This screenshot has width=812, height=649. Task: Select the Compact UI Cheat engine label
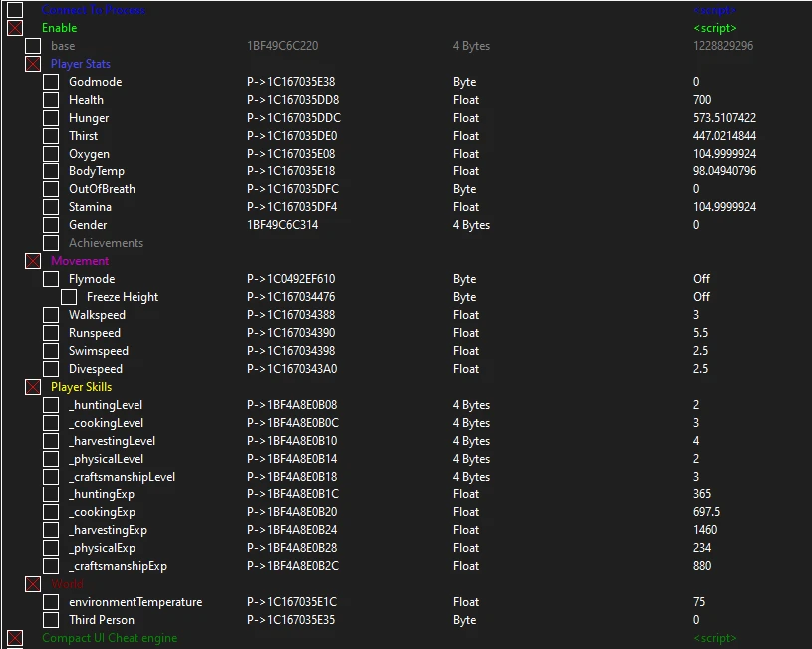click(110, 638)
